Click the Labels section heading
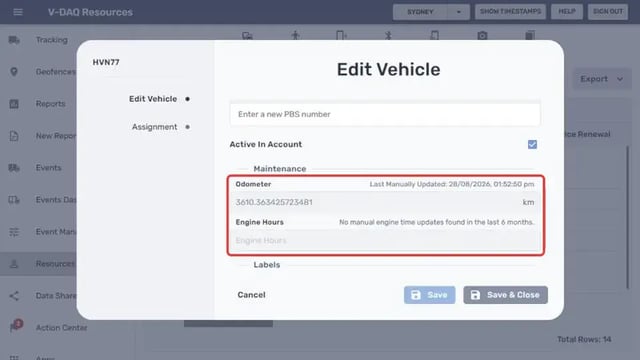The image size is (640, 360). tap(267, 265)
